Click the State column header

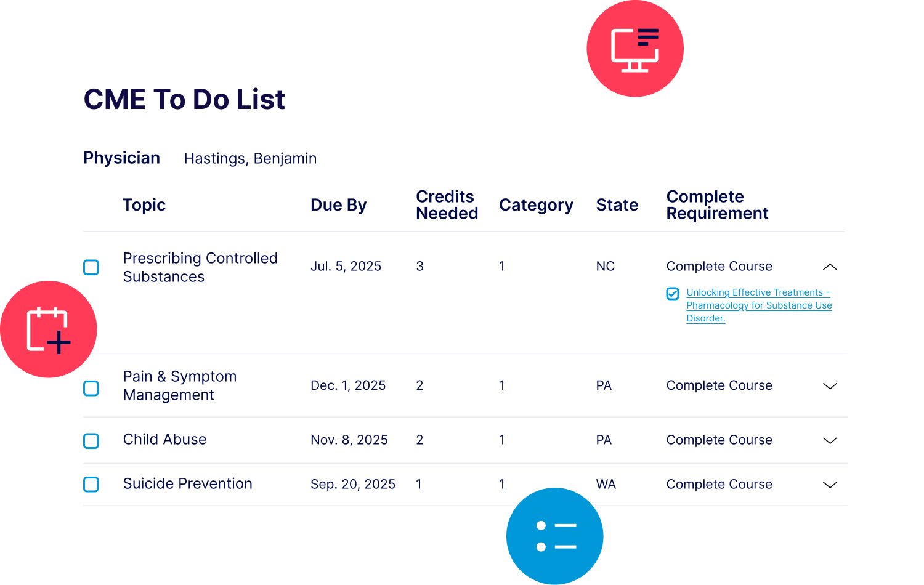(x=617, y=205)
